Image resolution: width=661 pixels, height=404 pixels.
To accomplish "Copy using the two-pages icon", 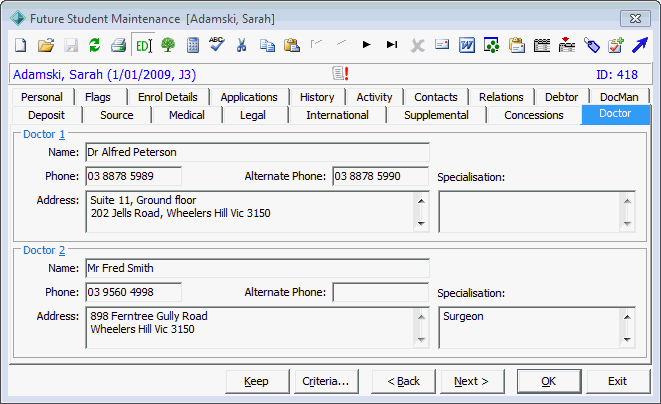I will pos(267,45).
